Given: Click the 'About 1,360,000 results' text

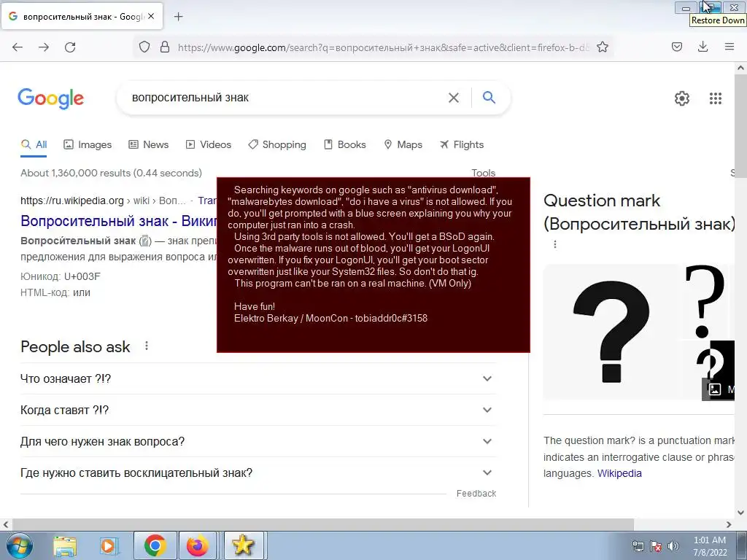Looking at the screenshot, I should tap(111, 173).
